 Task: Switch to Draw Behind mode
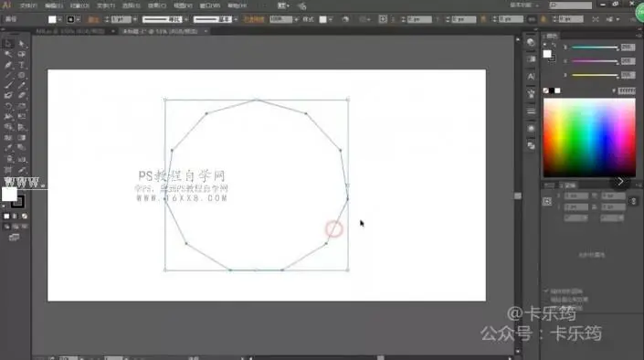16,227
